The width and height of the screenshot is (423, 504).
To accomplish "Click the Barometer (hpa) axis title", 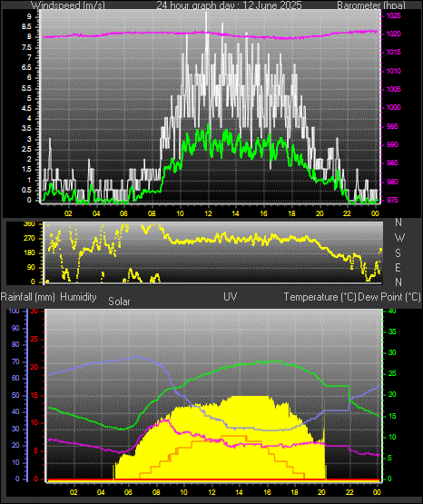I will (371, 5).
